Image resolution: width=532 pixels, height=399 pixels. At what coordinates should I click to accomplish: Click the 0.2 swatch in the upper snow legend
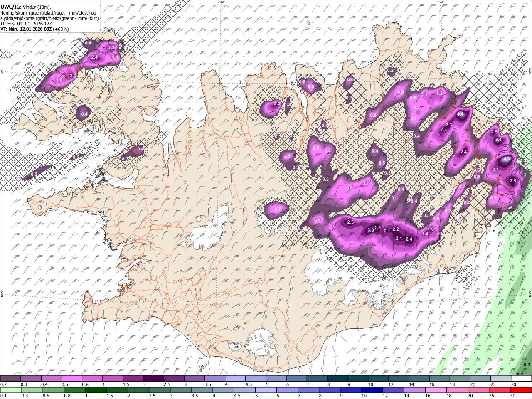(10, 379)
